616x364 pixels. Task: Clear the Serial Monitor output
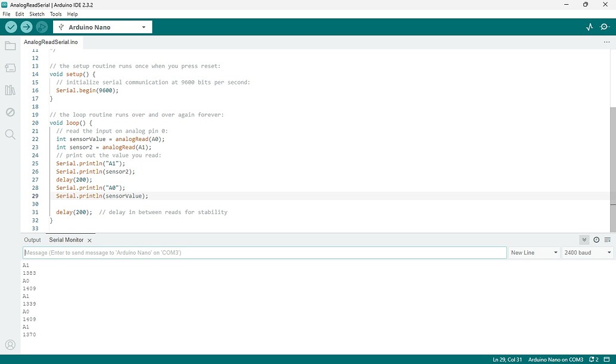pos(607,240)
